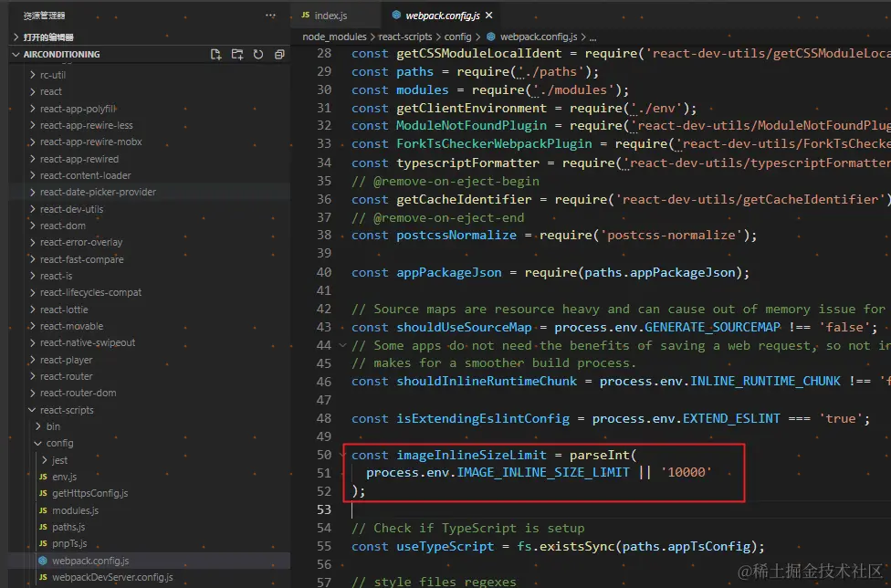Image resolution: width=891 pixels, height=588 pixels.
Task: Click 'postcssNormalize' on line 38
Action: click(456, 235)
